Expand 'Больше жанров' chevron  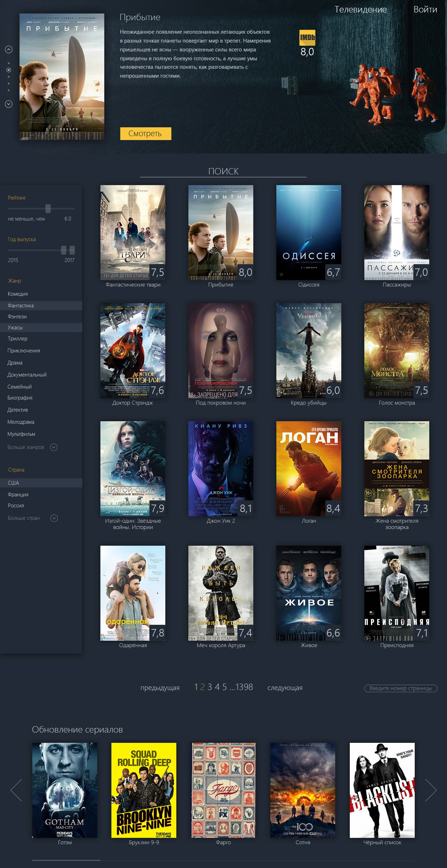point(54,447)
